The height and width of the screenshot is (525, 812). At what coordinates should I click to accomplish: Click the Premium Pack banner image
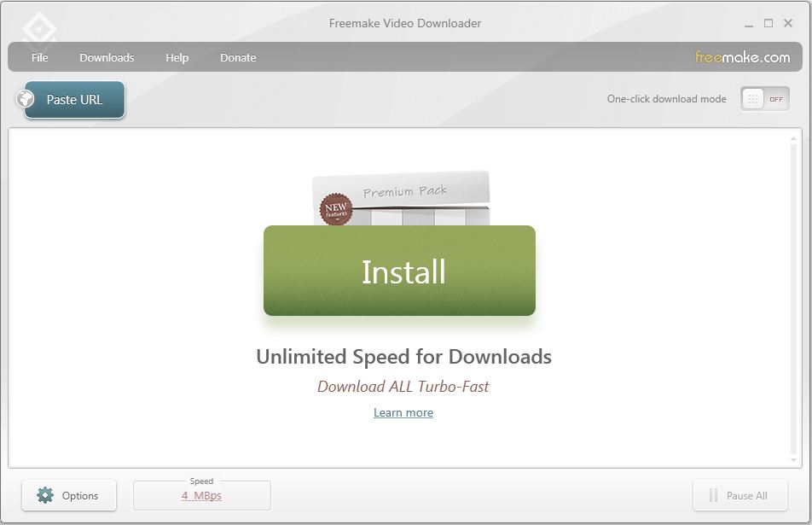401,198
